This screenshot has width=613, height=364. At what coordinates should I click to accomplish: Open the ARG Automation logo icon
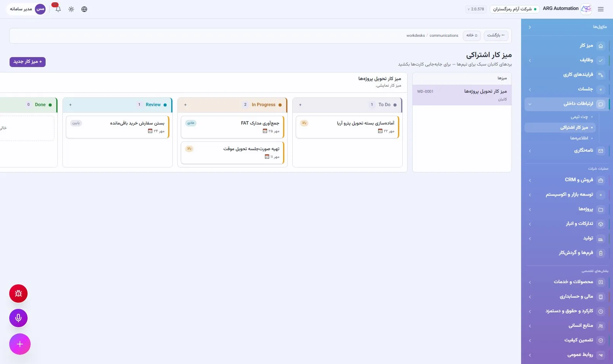586,9
